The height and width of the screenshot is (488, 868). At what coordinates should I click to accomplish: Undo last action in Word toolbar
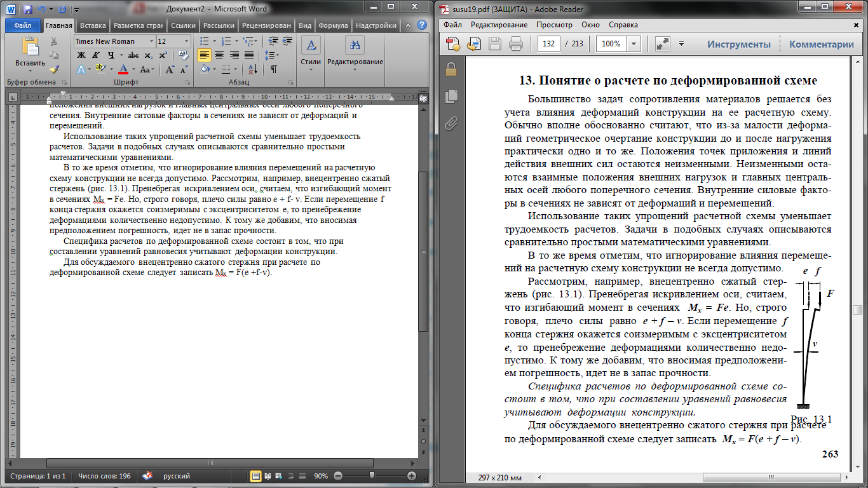41,10
